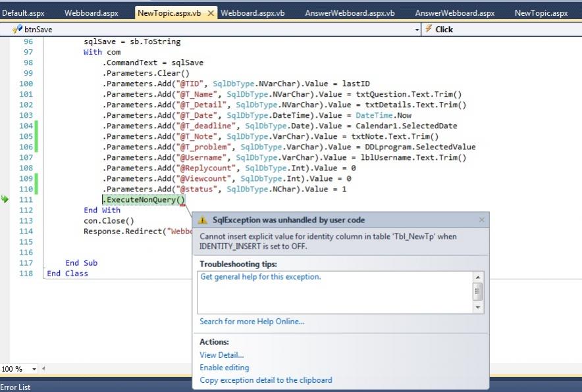582x392 pixels.
Task: Click DDLprogram.SelectedValue on line 106
Action: 420,147
